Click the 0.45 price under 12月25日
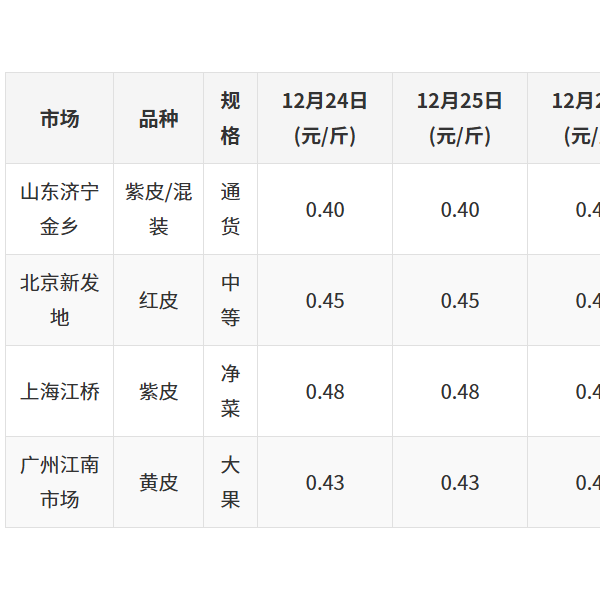 click(460, 300)
